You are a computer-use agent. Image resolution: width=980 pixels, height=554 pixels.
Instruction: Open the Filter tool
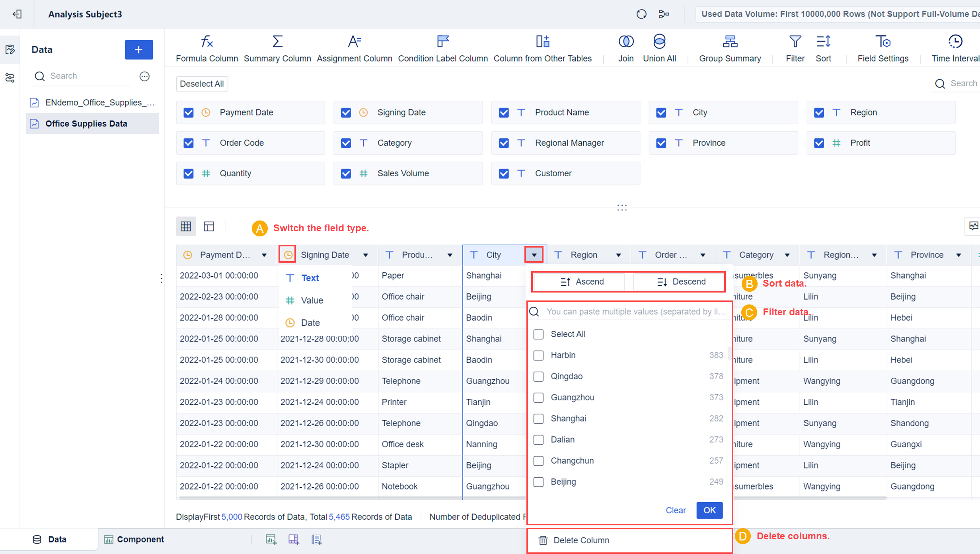click(795, 48)
